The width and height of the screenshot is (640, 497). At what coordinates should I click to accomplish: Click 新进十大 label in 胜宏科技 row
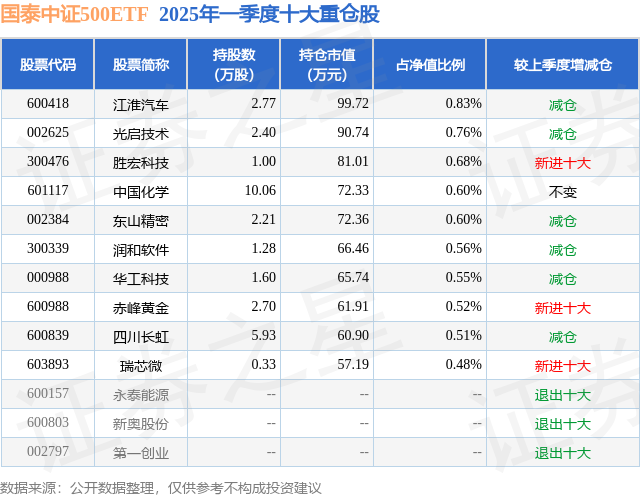[x=563, y=163]
